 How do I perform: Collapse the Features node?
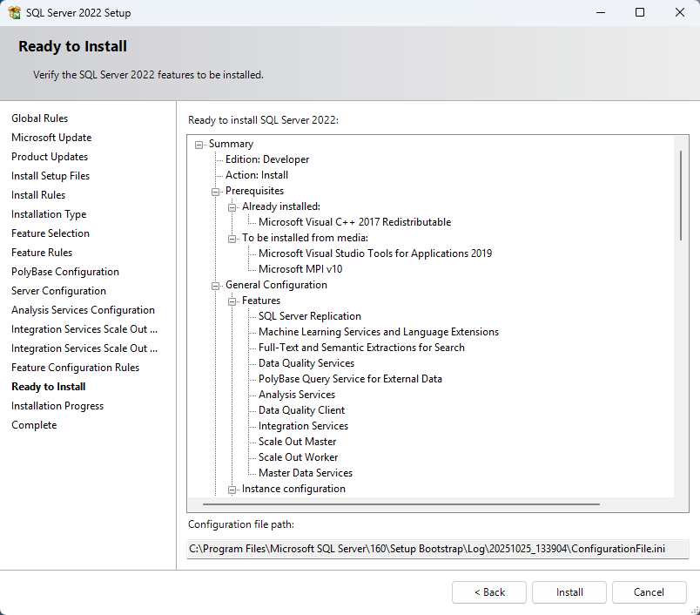click(232, 302)
